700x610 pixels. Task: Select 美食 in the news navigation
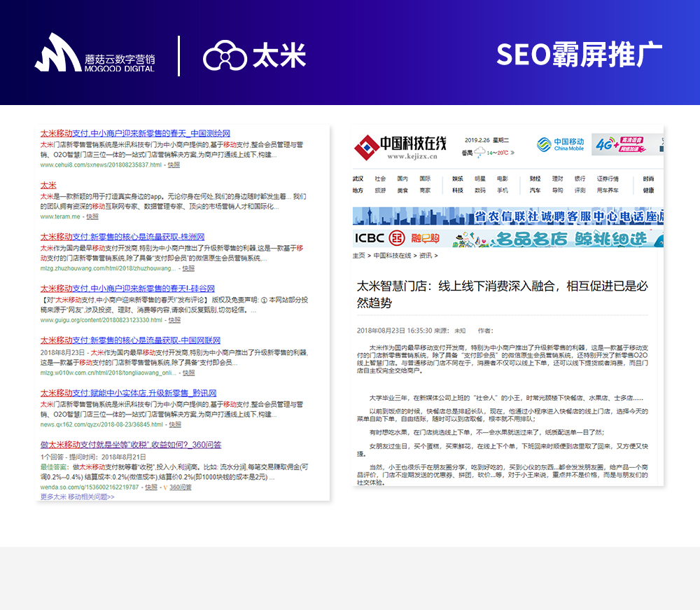pos(402,190)
